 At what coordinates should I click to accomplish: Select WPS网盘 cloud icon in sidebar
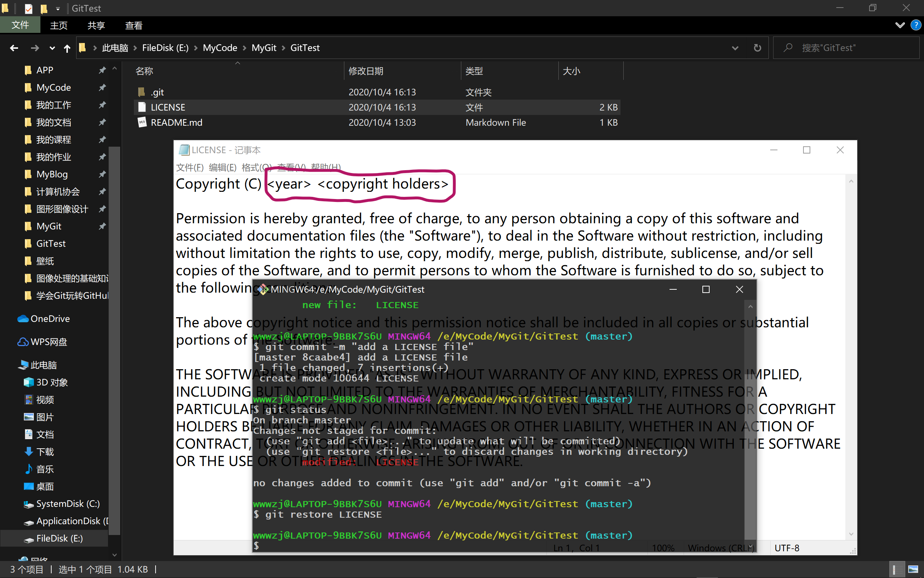point(23,342)
